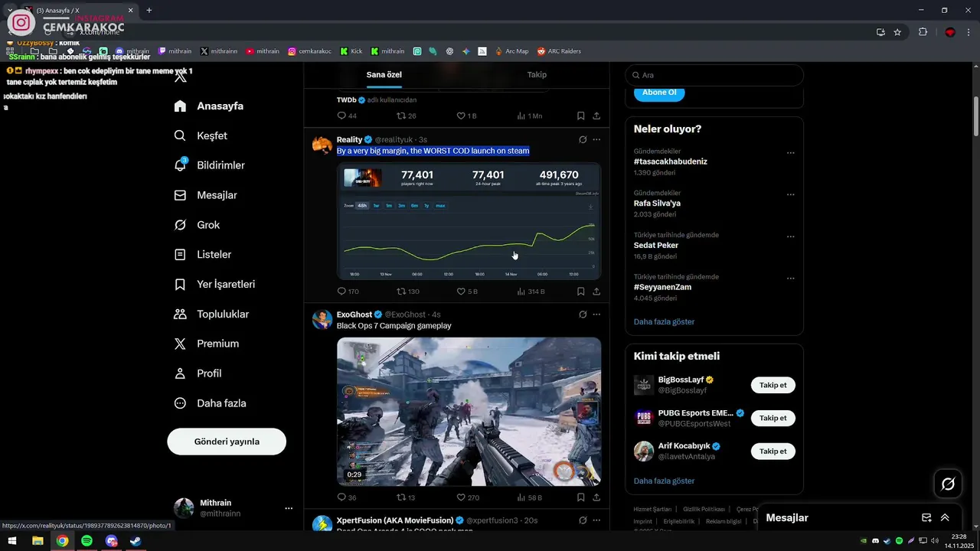Expand the Mesajlar drawer chevrons

(945, 518)
